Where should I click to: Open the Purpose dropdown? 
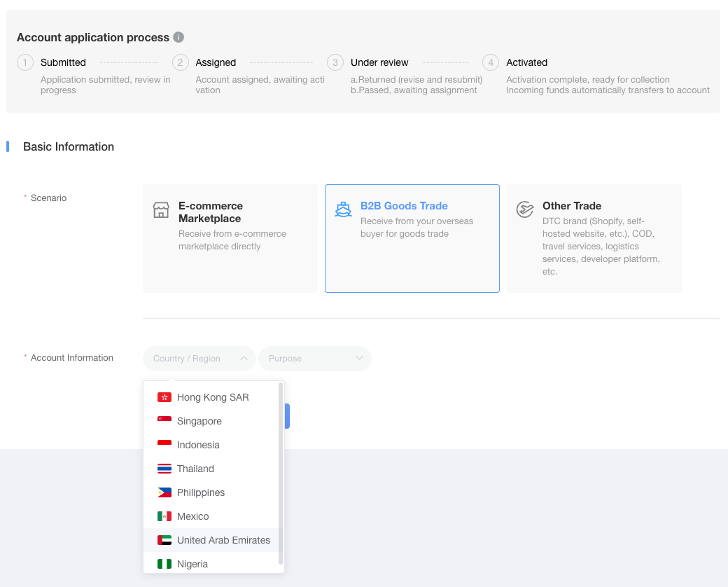coord(314,359)
